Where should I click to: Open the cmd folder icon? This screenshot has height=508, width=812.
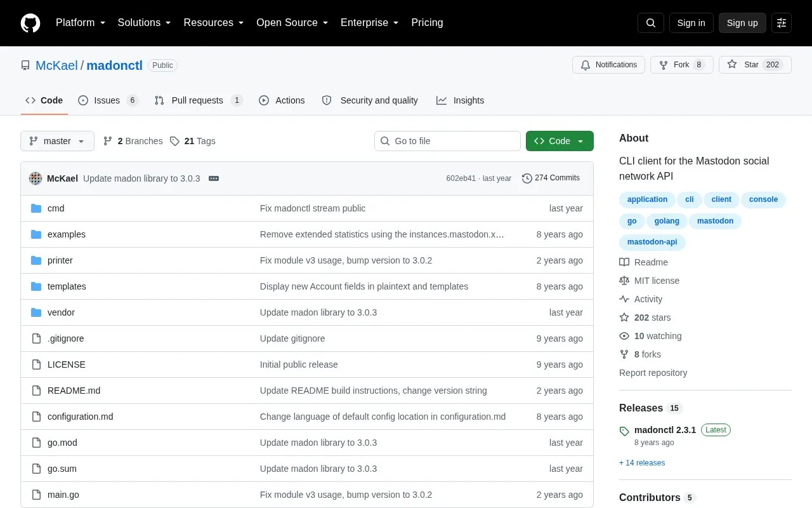click(x=36, y=208)
